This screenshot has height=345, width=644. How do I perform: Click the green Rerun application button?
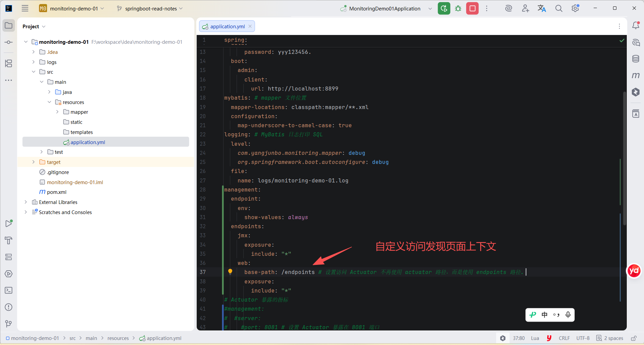pyautogui.click(x=444, y=8)
